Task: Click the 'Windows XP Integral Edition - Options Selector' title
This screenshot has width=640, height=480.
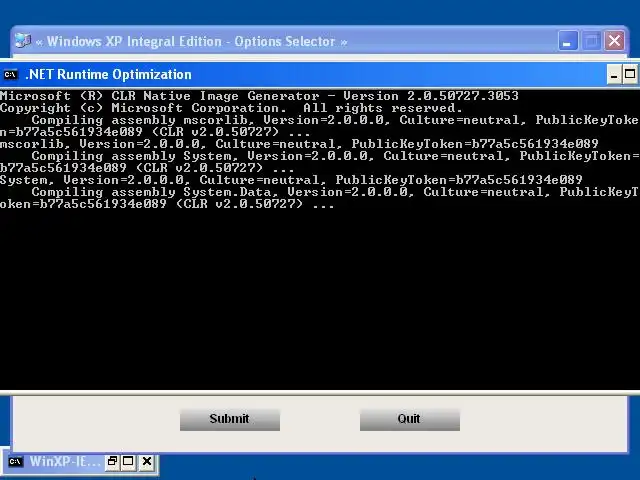Action: [191, 41]
